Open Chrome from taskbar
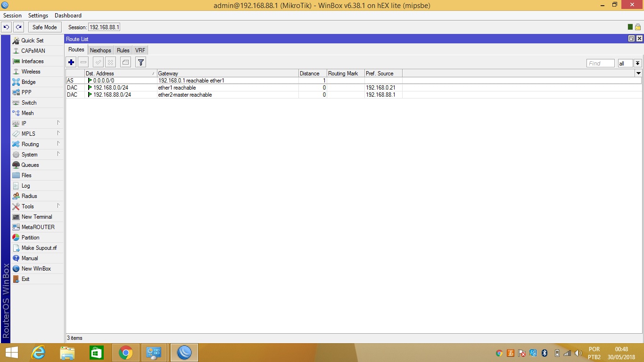The image size is (644, 362). point(125,353)
